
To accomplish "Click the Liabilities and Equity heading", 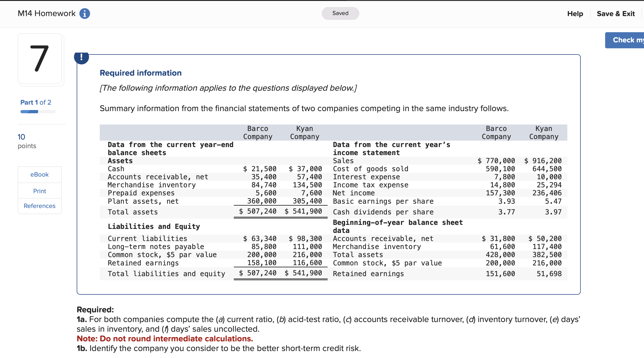I will tap(154, 227).
